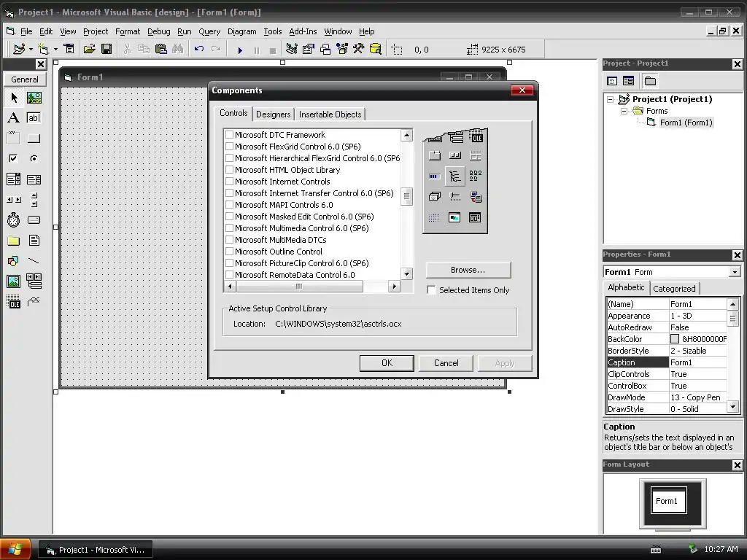This screenshot has height=560, width=747.
Task: Select the ListBox tool
Action: tap(34, 179)
